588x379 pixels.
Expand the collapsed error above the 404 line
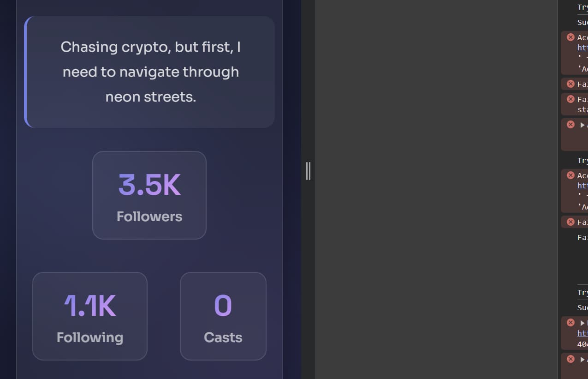[582, 323]
